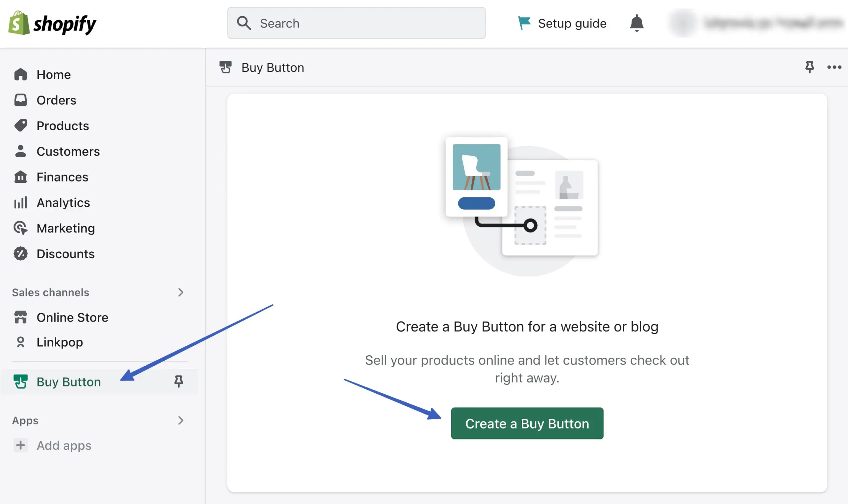The width and height of the screenshot is (848, 504).
Task: Click the page pin icon top right
Action: click(x=810, y=67)
